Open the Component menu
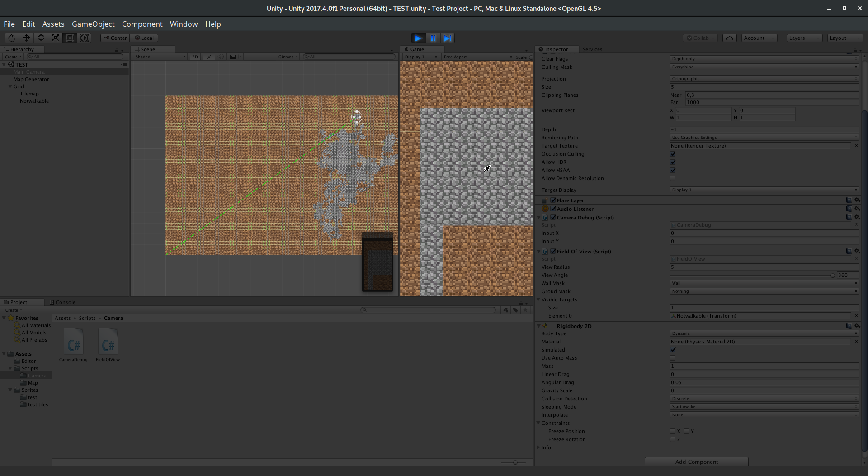 click(142, 24)
